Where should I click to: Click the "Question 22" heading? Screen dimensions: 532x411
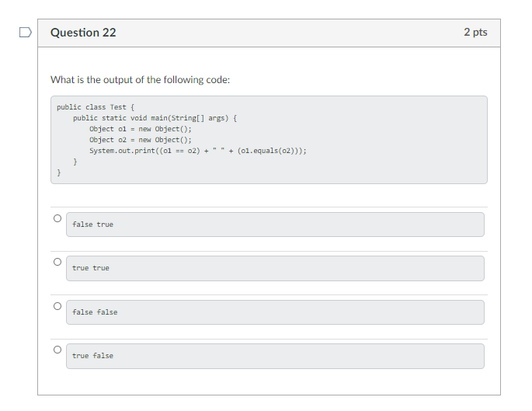click(x=83, y=33)
